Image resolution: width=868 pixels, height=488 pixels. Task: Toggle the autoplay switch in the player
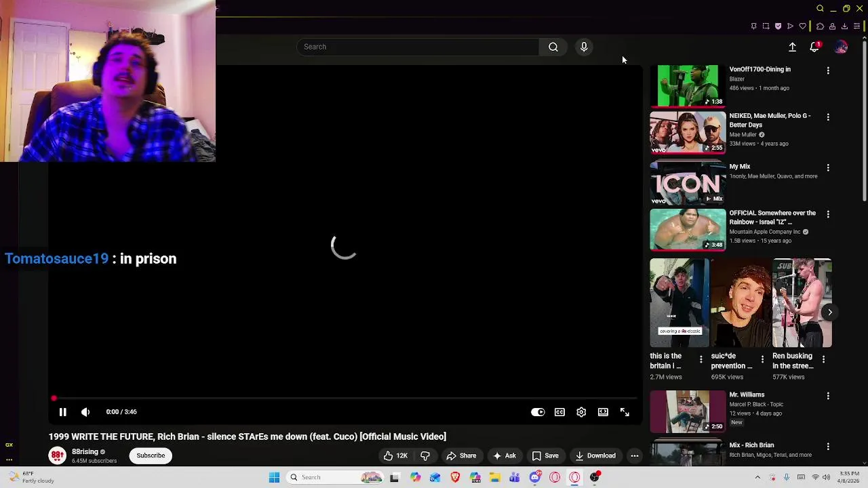pyautogui.click(x=538, y=412)
